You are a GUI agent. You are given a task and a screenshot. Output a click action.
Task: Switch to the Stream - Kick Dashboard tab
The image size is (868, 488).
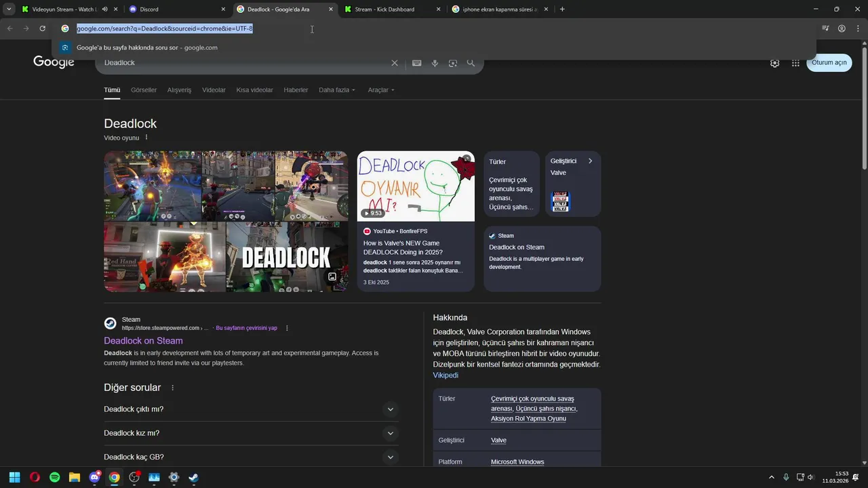392,9
